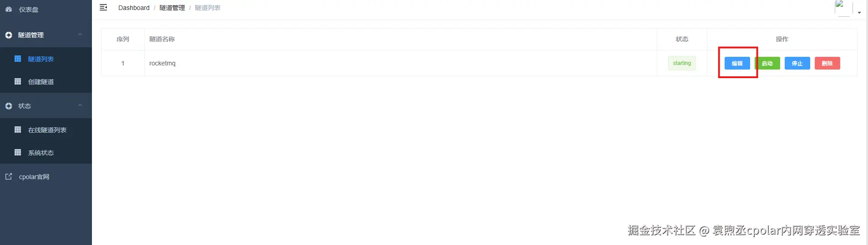Viewport: 868px width, 245px height.
Task: Click the starting status tag
Action: (x=682, y=63)
